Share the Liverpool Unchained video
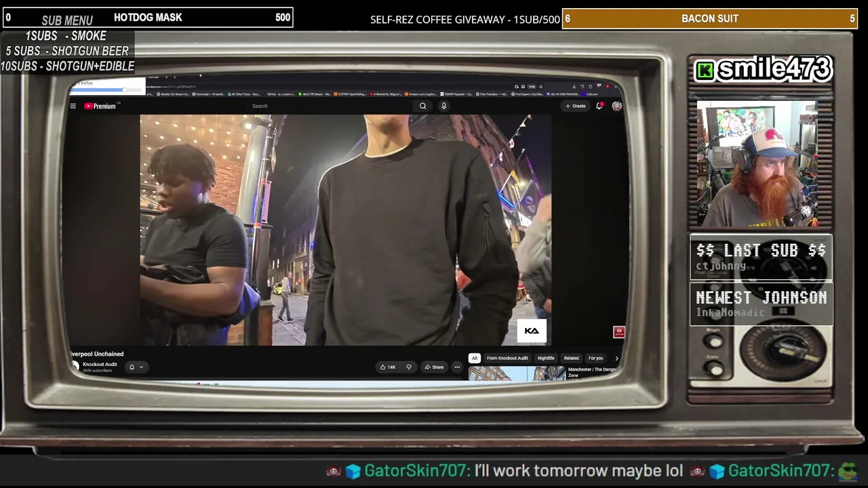Viewport: 868px width, 488px height. (434, 367)
